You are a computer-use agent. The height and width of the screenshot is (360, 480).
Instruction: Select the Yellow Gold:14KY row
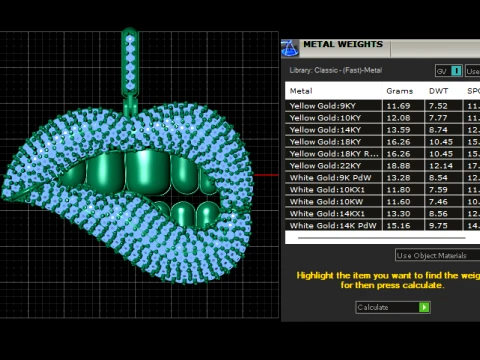[383, 130]
